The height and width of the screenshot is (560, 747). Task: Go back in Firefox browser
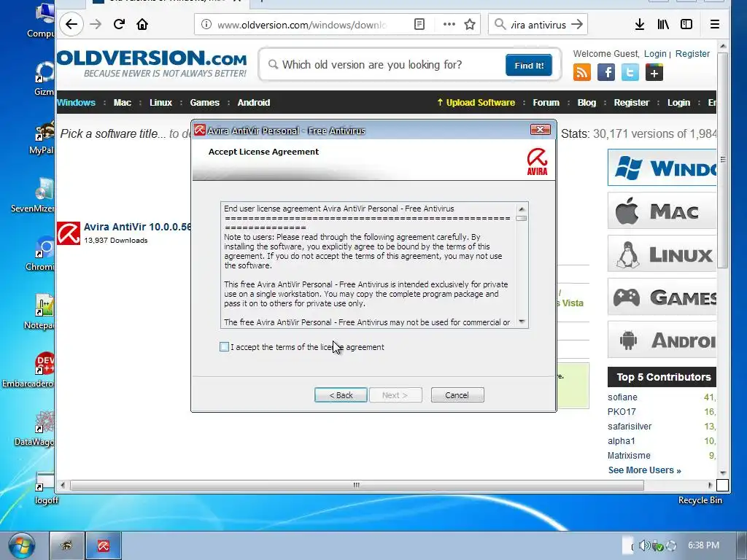coord(71,24)
